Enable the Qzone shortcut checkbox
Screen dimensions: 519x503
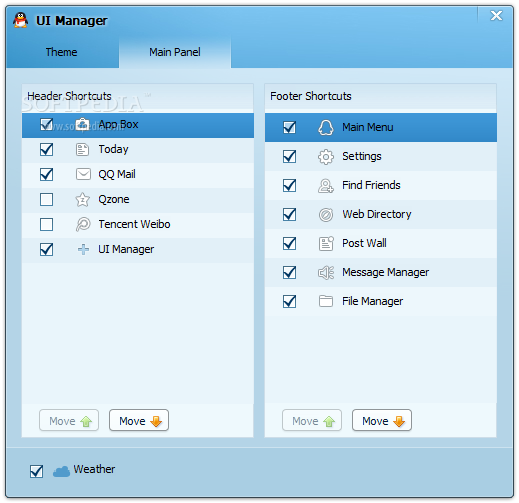click(46, 199)
